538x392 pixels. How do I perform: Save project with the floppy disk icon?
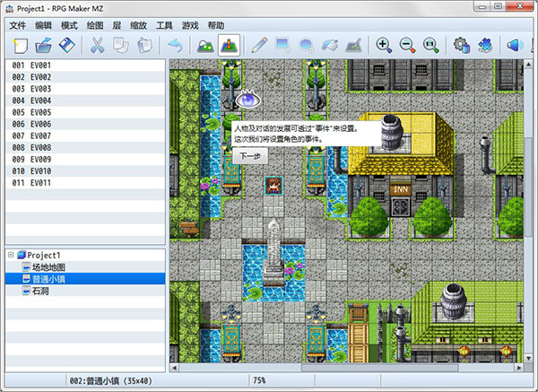[x=66, y=46]
